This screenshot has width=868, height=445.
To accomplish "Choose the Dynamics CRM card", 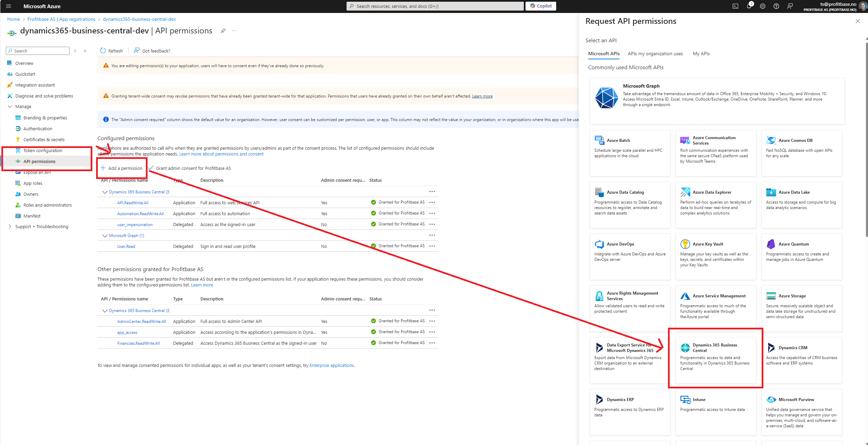I will pyautogui.click(x=802, y=360).
